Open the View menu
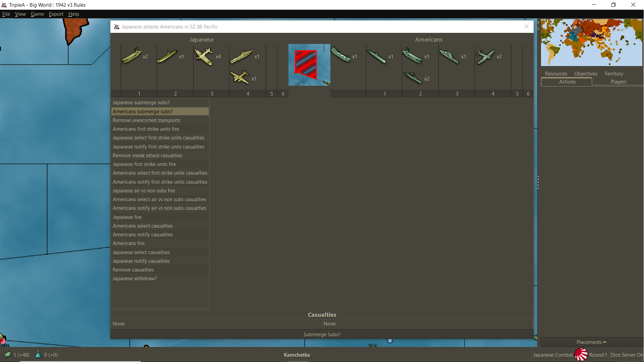The image size is (644, 362). (20, 14)
